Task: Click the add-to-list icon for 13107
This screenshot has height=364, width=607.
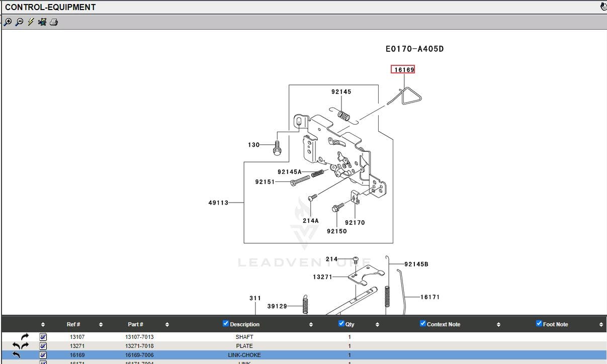Action: click(x=43, y=337)
